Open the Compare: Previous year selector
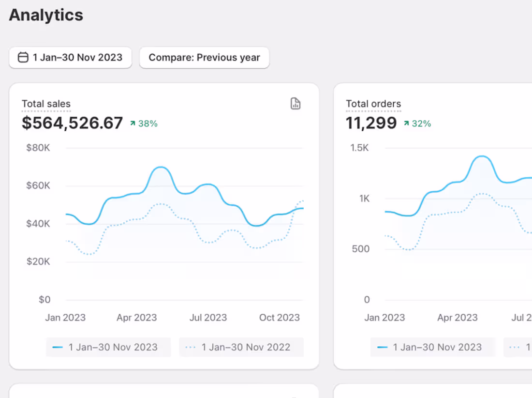This screenshot has height=398, width=532. click(x=204, y=58)
